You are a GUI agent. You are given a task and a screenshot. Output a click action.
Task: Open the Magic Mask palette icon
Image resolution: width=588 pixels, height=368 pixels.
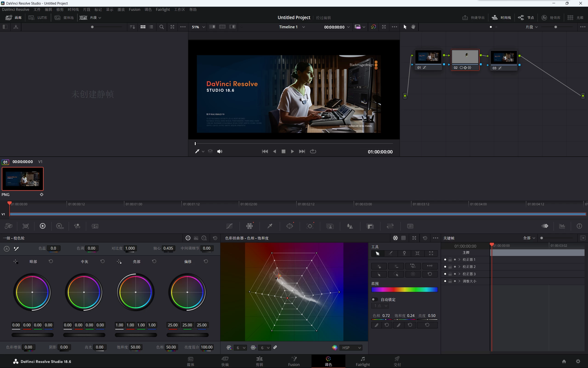[330, 226]
